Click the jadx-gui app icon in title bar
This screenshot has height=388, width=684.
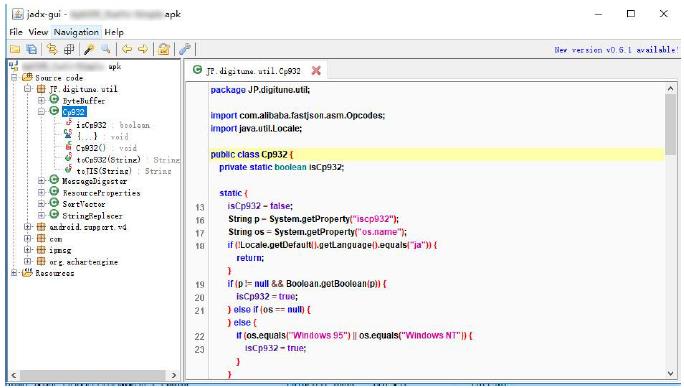(18, 14)
